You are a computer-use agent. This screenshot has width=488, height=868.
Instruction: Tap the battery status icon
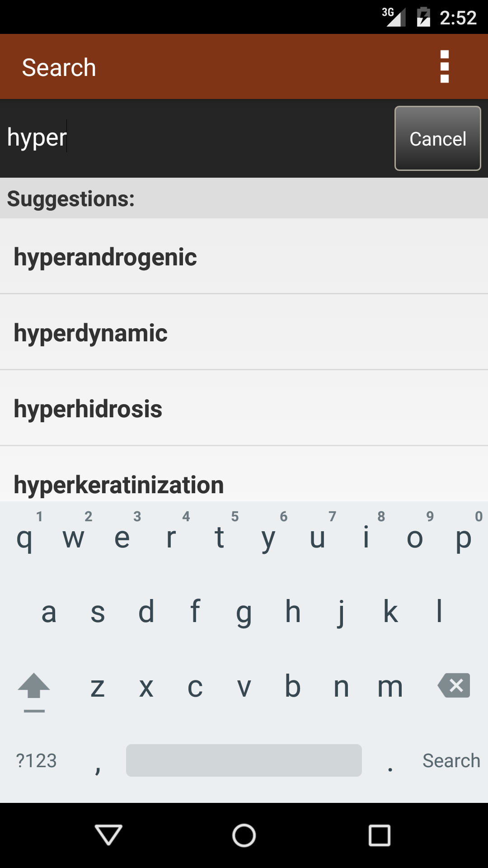(423, 17)
